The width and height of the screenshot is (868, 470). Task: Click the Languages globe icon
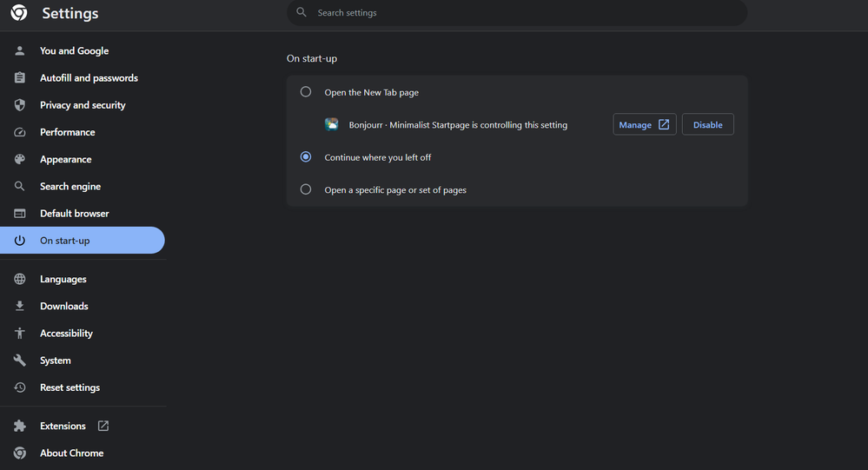coord(20,280)
